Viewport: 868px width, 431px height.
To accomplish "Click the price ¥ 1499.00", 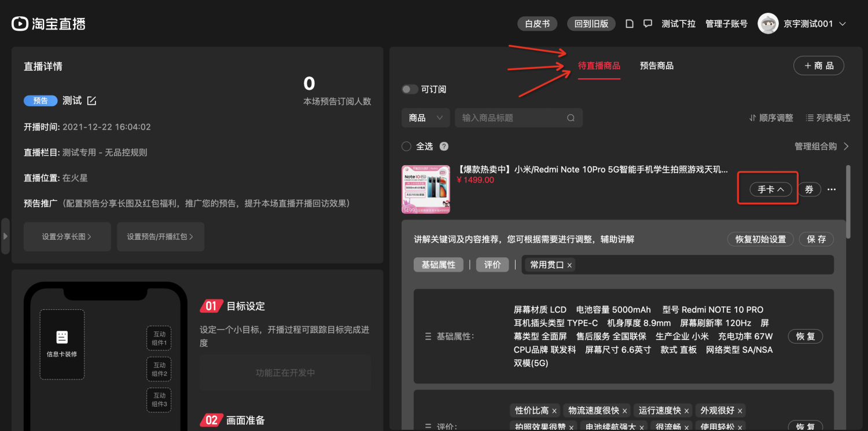I will (x=476, y=180).
